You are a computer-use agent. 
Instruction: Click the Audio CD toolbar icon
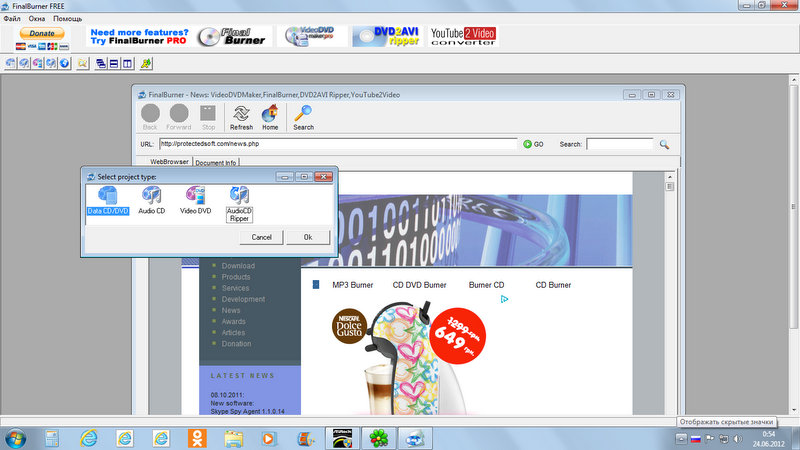tap(24, 64)
